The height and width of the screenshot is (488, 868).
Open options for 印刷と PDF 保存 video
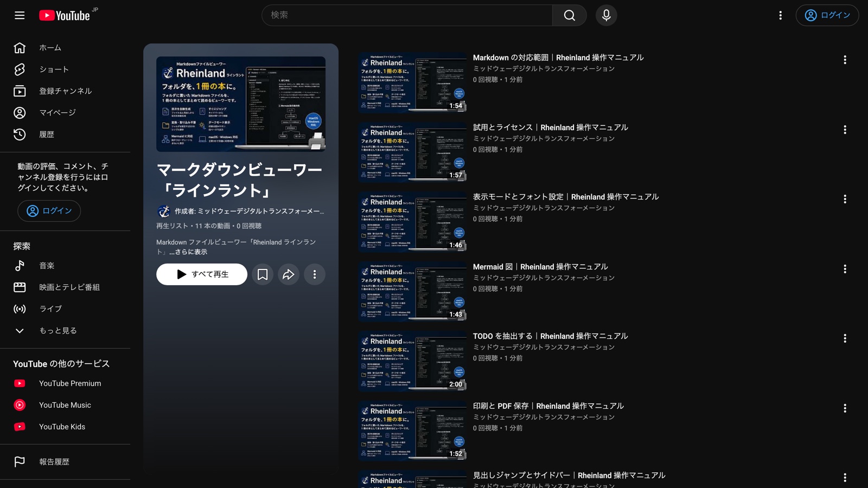coord(845,408)
